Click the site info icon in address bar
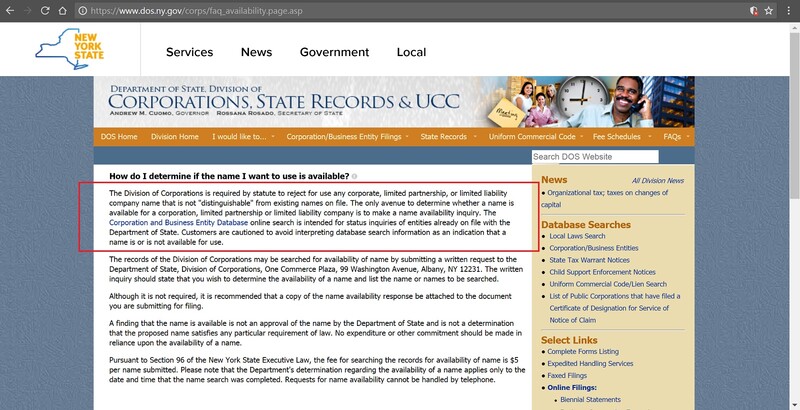800x410 pixels. tap(83, 11)
